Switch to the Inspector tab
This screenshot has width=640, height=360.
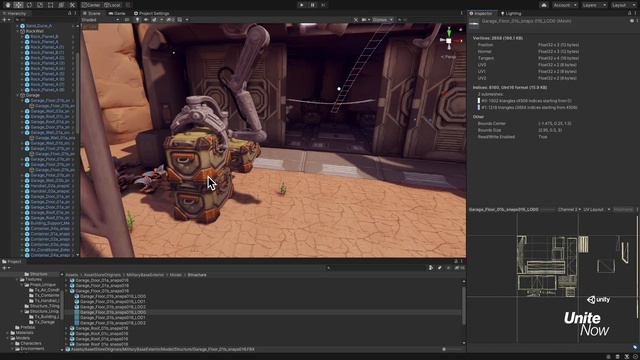(x=481, y=13)
